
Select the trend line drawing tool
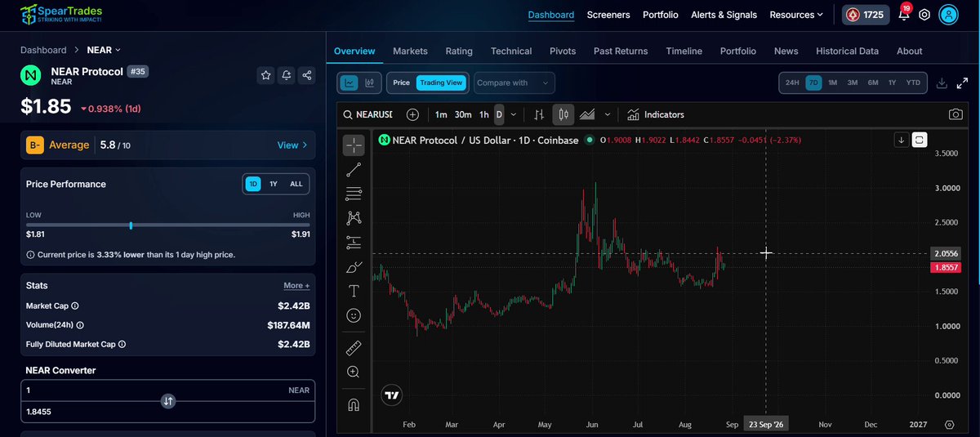coord(354,169)
